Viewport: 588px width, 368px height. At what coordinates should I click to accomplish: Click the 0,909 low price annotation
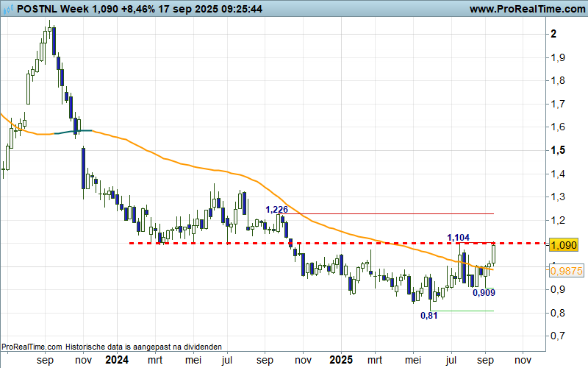click(483, 293)
